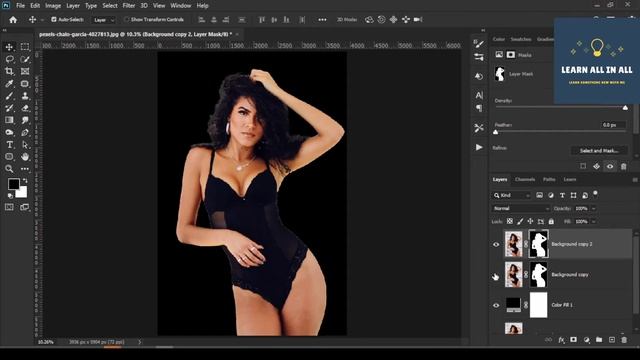Click Apply Mask icon in Properties
Image resolution: width=640 pixels, height=360 pixels.
coord(596,166)
